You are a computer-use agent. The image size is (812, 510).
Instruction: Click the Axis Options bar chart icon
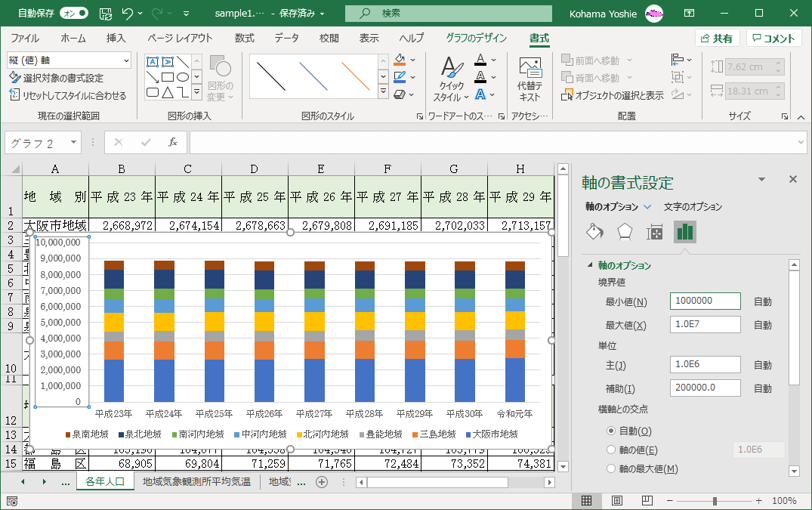(685, 232)
